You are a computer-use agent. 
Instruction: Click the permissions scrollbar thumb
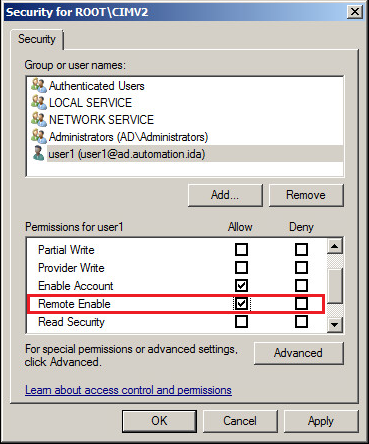[x=335, y=286]
